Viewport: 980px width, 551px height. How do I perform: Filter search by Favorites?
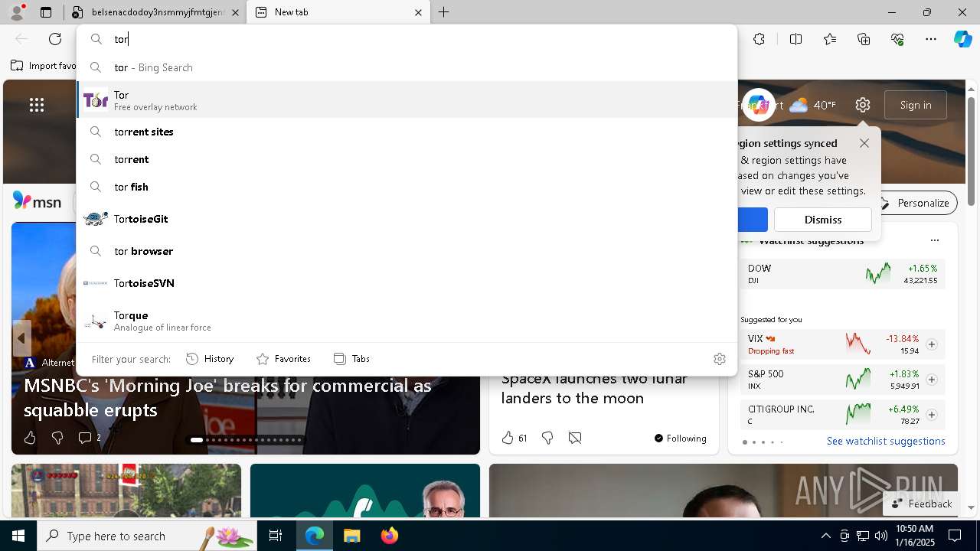[283, 359]
